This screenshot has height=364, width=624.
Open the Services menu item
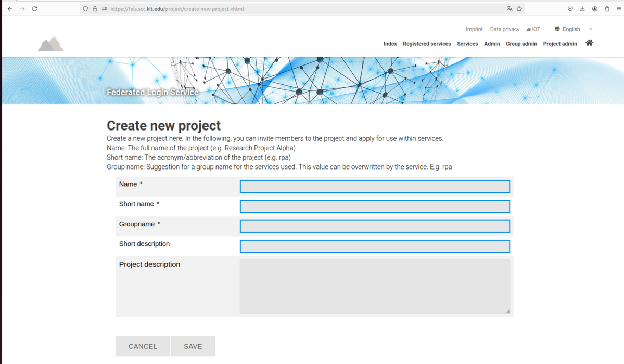tap(467, 44)
